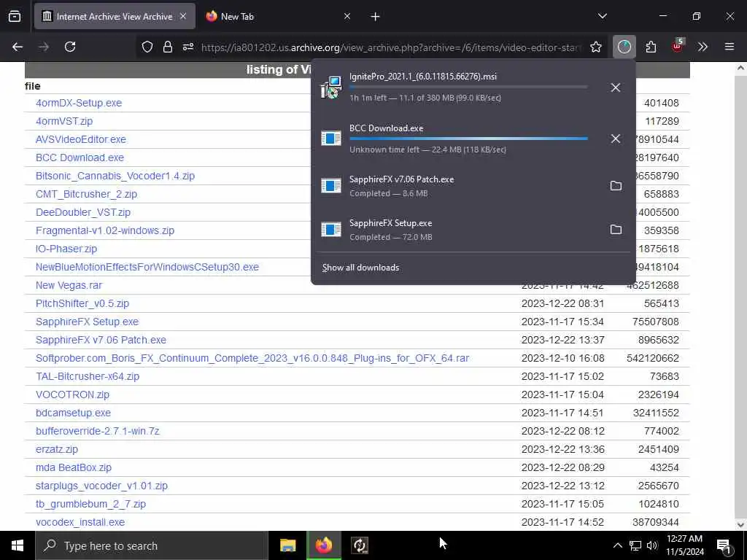Download the 4ormVST.zip file link
Viewport: 747px width, 560px height.
(64, 121)
